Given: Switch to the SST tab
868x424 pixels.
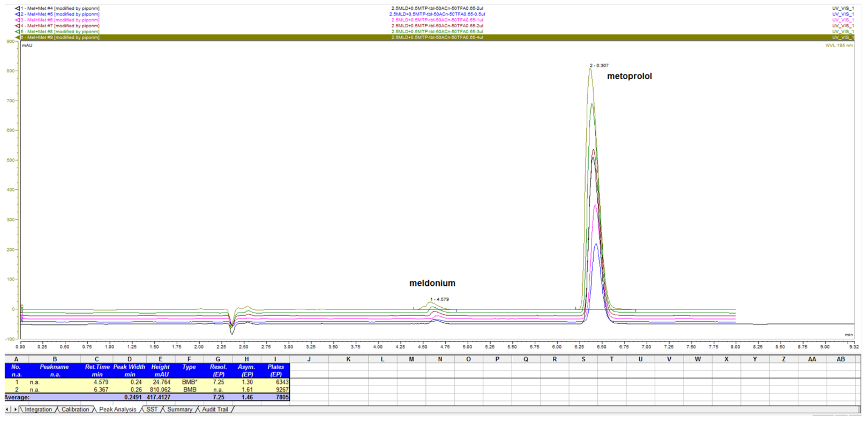Looking at the screenshot, I should [x=152, y=409].
